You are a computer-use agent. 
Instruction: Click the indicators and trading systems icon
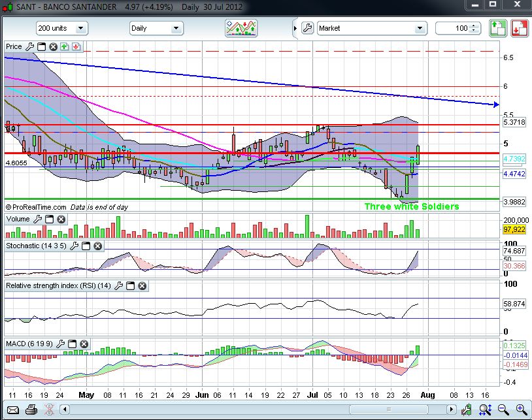point(241,28)
